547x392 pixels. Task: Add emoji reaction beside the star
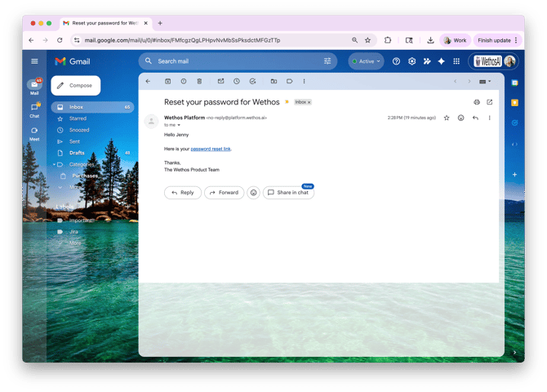(x=460, y=118)
